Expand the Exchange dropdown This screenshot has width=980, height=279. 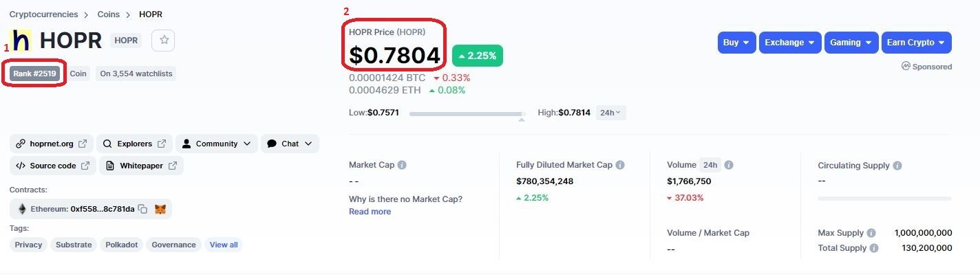point(790,43)
